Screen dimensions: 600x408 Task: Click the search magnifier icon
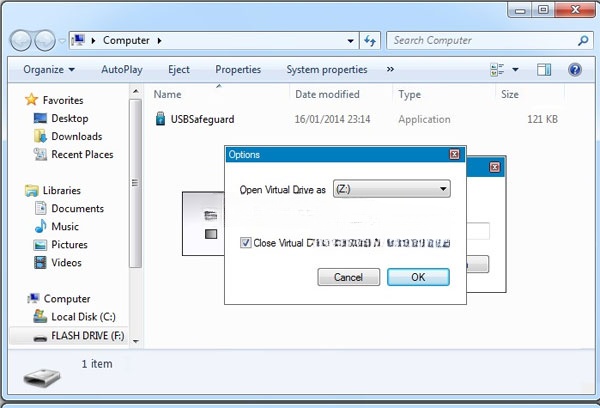click(x=583, y=41)
